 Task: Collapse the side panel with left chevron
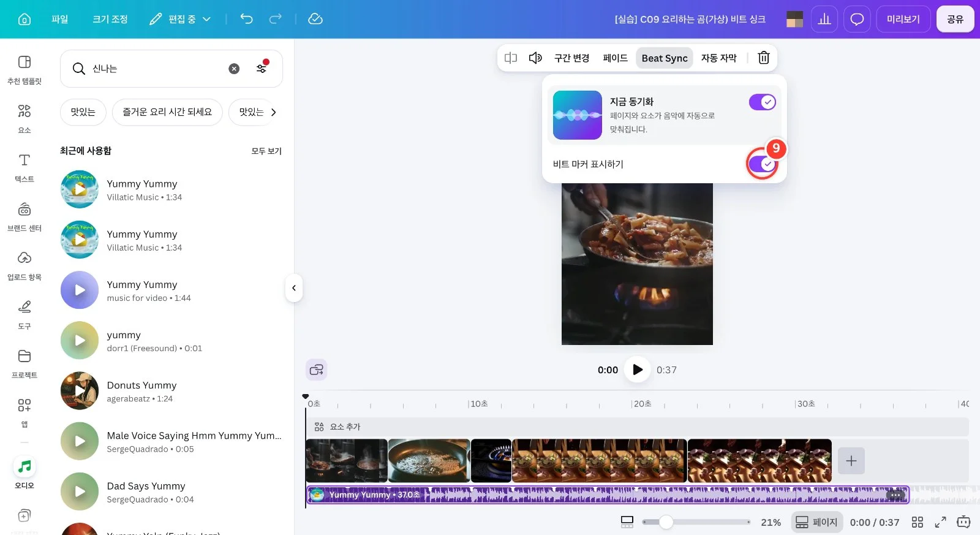click(294, 288)
